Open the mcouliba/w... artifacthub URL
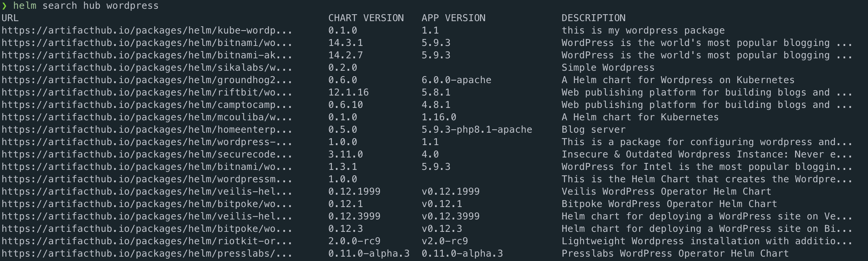The image size is (868, 261). 147,117
